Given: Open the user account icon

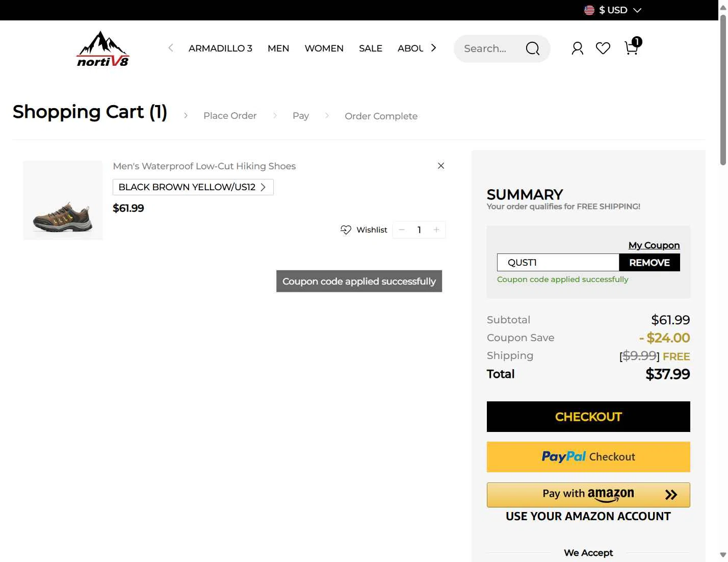Looking at the screenshot, I should tap(577, 48).
